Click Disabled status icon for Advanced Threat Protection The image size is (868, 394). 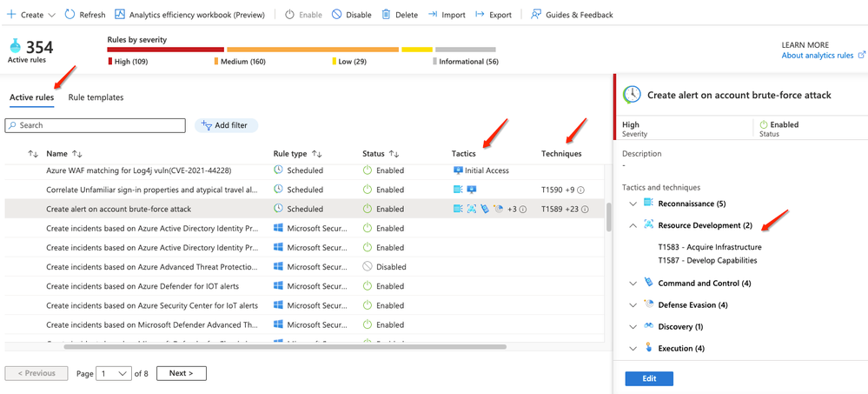point(367,266)
